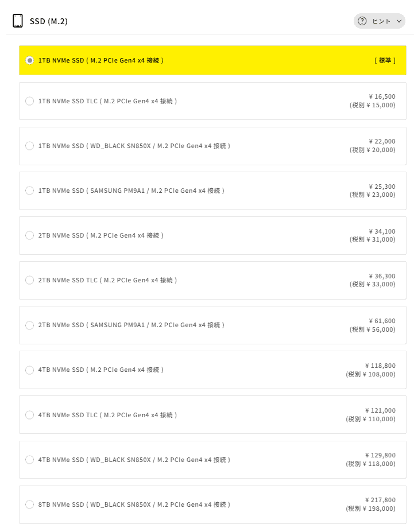Click the ヒント button label
Image resolution: width=414 pixels, height=532 pixels.
coord(381,21)
